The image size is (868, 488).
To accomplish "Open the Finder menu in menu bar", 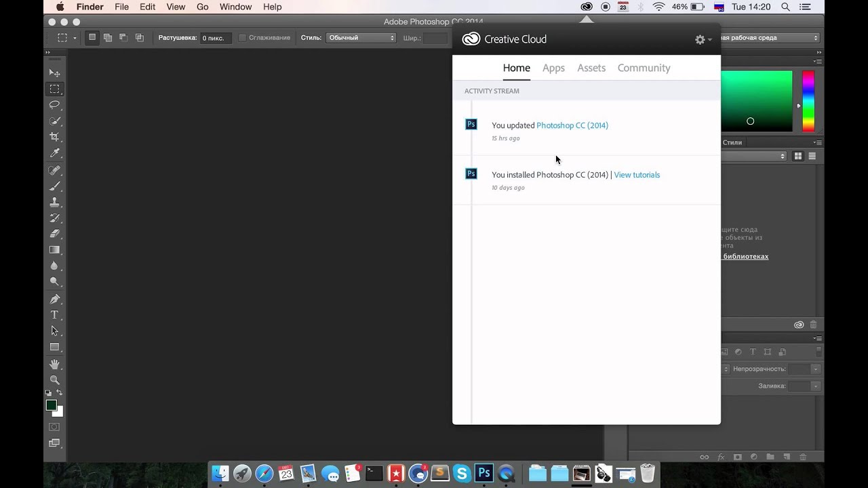I will click(89, 7).
